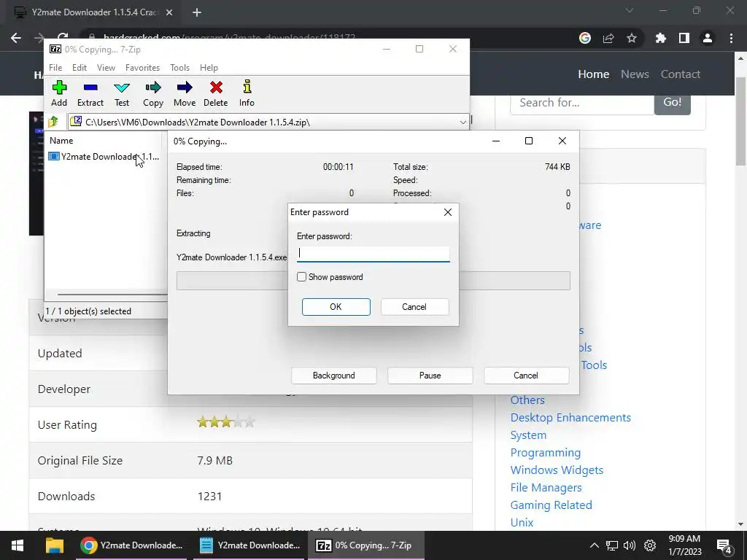This screenshot has height=560, width=747.
Task: Open the File Managers category link
Action: [546, 488]
